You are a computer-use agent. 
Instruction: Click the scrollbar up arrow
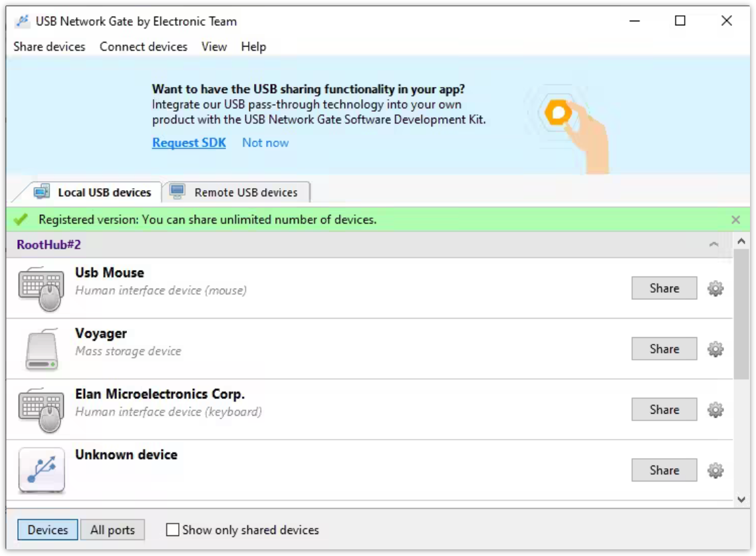tap(741, 241)
